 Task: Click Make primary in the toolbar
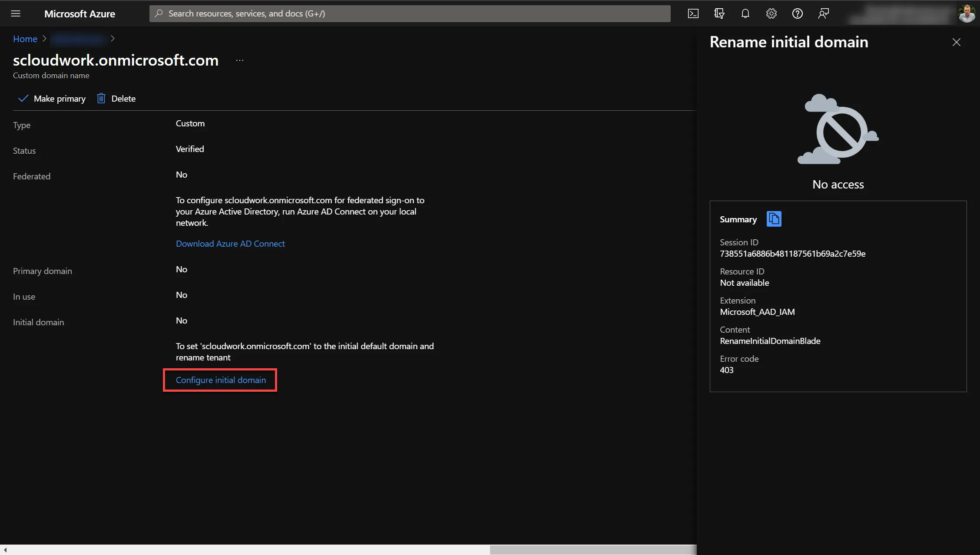pos(52,99)
